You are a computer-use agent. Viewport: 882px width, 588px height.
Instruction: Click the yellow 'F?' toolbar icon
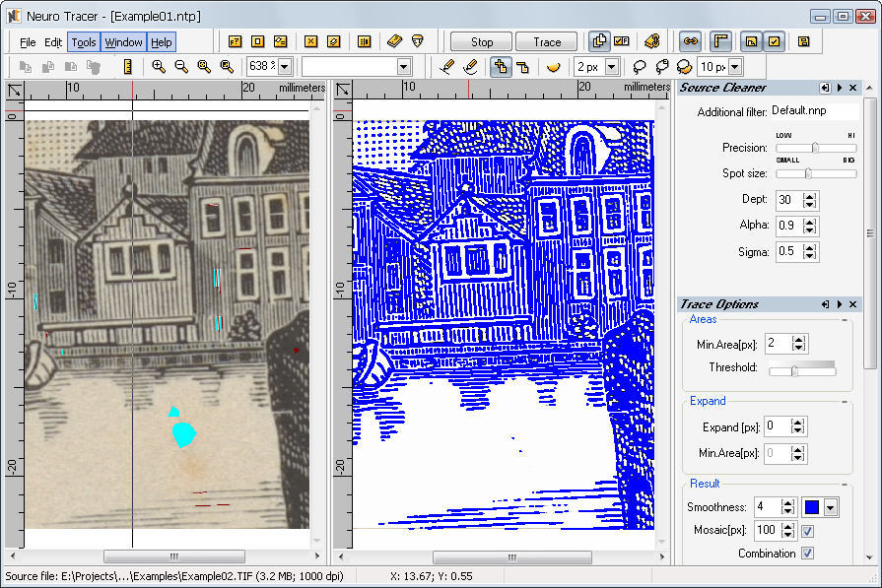tap(236, 41)
